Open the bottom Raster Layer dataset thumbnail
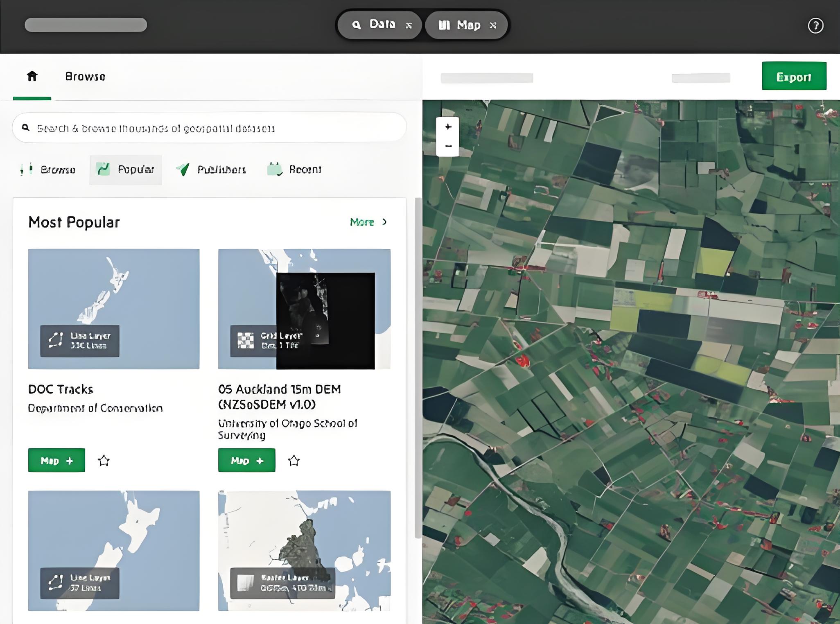 click(x=304, y=551)
